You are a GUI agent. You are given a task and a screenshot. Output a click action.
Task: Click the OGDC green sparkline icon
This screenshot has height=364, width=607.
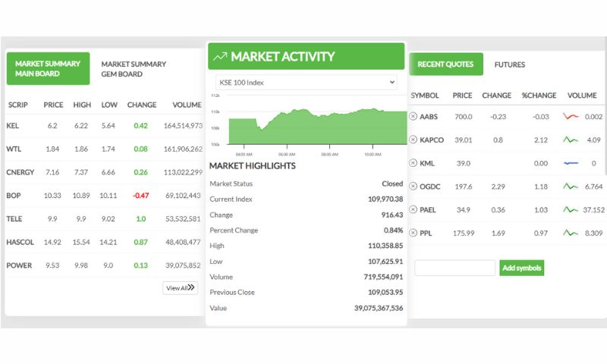click(x=571, y=187)
